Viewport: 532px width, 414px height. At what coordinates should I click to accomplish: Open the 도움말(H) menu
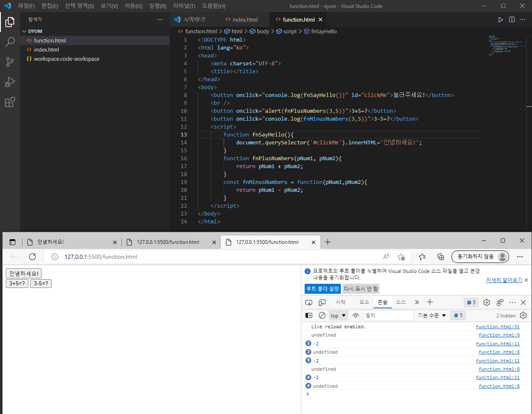point(214,6)
